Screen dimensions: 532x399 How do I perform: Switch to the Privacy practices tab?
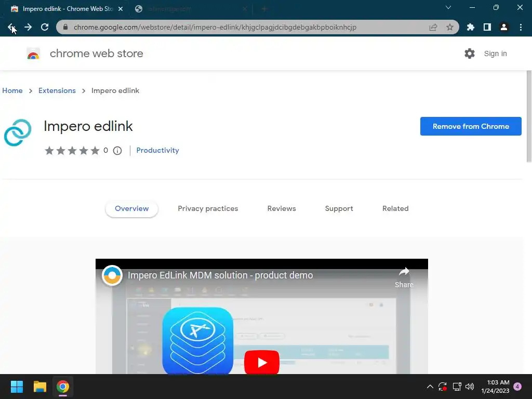click(208, 209)
